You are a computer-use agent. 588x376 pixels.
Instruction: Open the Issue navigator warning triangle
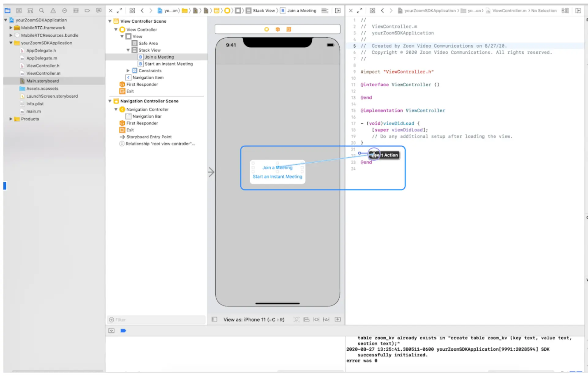coord(53,10)
